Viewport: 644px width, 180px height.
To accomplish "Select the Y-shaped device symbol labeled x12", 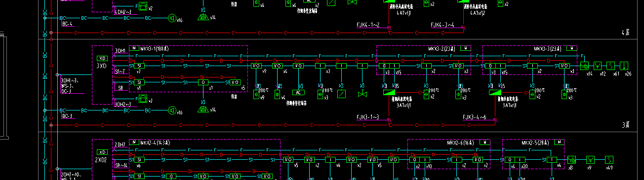I will (597, 66).
